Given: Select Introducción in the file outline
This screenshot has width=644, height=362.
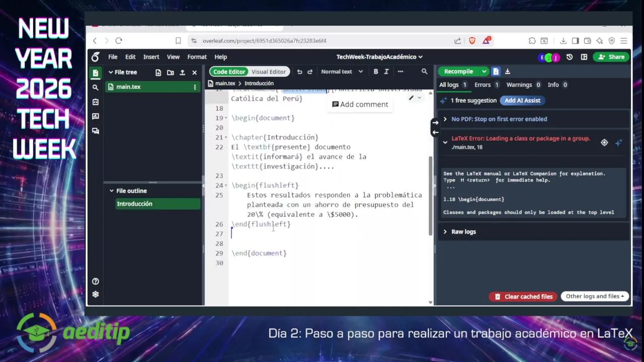Looking at the screenshot, I should click(x=158, y=204).
